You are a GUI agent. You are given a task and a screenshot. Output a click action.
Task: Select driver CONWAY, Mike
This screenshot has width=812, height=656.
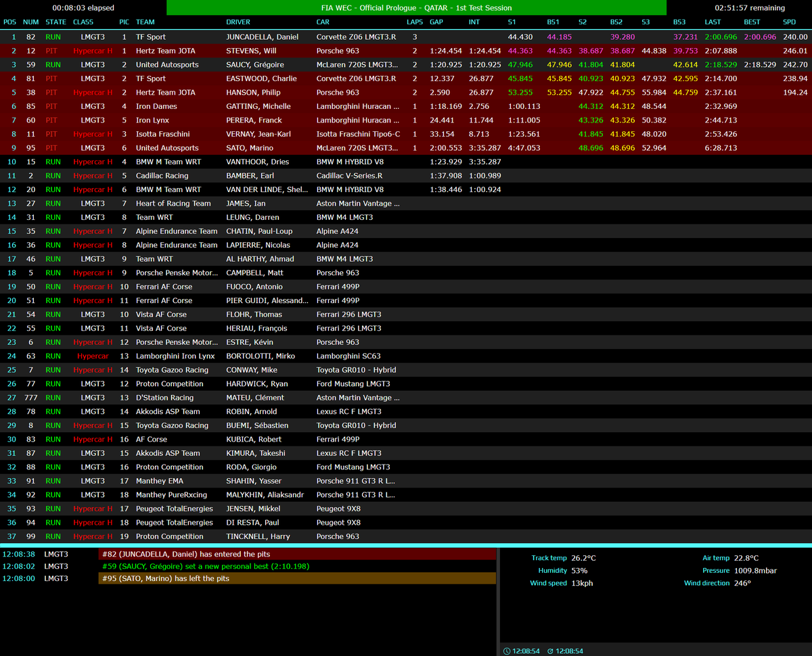click(x=251, y=370)
